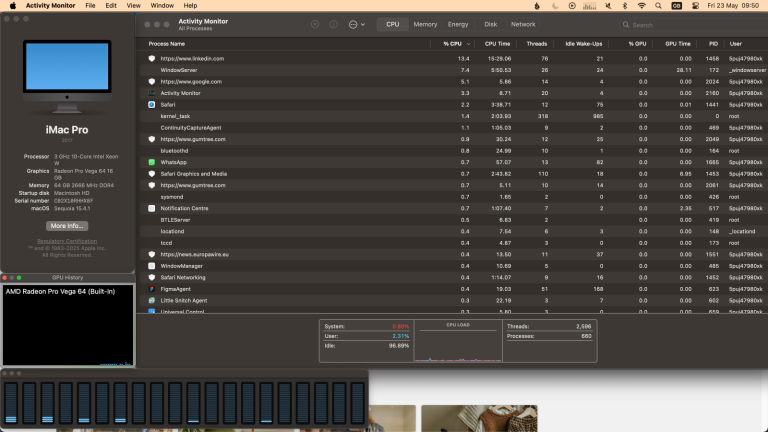Open the Regulatory Certification link
Image resolution: width=768 pixels, height=432 pixels.
click(x=67, y=241)
